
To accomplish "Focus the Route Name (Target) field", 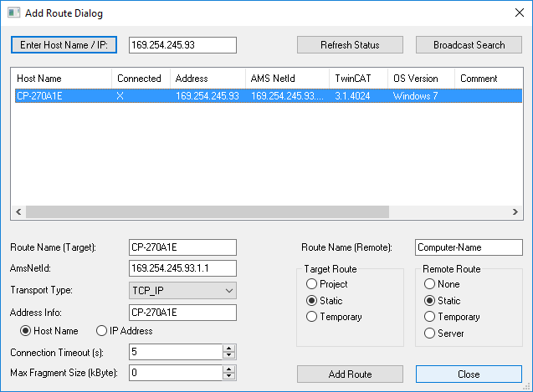I will click(x=182, y=247).
